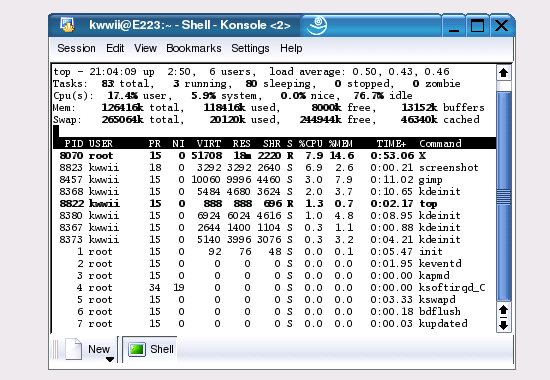Click the load average text in top header
550x380 pixels.
359,72
